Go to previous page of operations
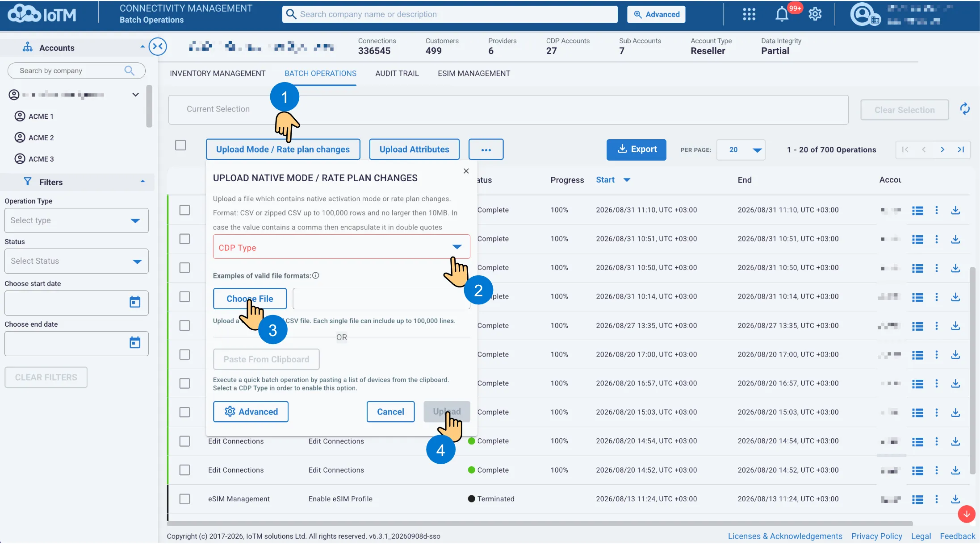The width and height of the screenshot is (980, 544). (924, 149)
